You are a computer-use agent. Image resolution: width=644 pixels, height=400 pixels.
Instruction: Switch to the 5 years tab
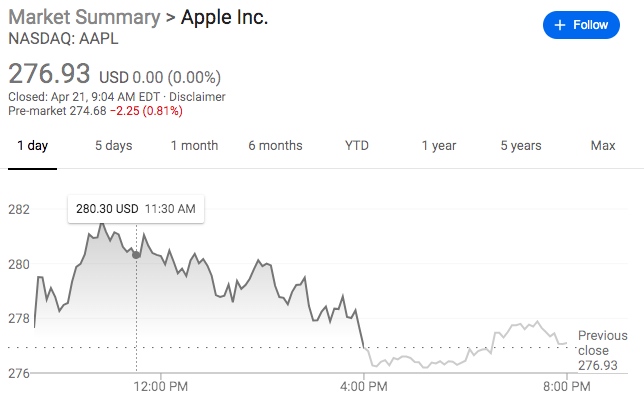pos(521,146)
